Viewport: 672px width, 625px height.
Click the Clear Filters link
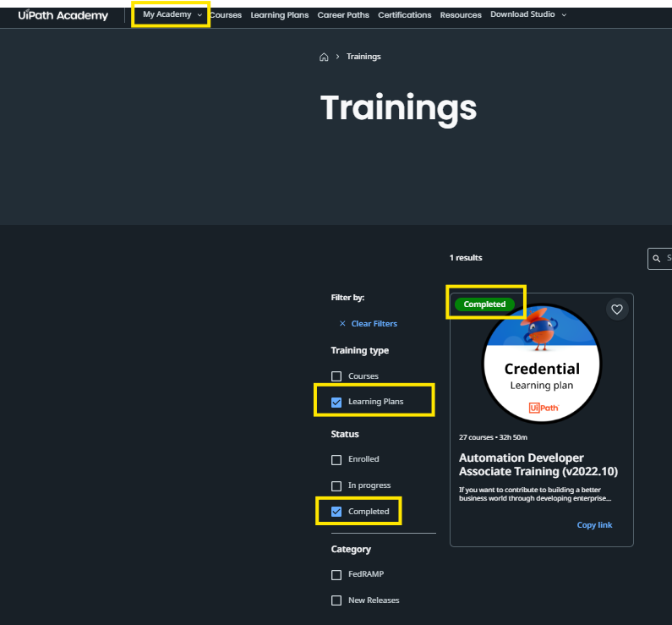pos(374,324)
